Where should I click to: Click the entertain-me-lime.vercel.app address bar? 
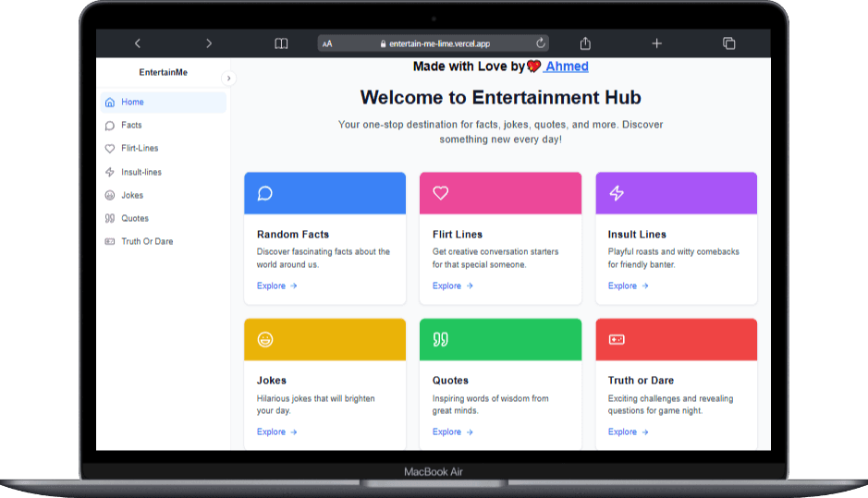pos(434,43)
